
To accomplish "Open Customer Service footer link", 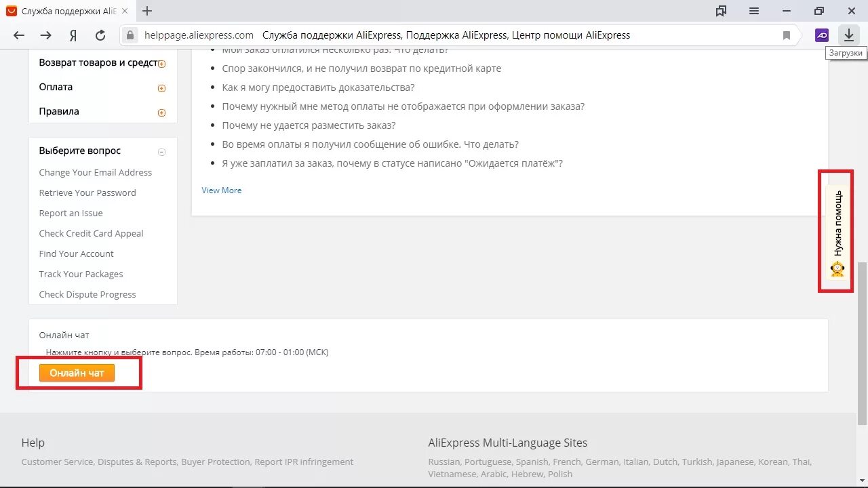I will coord(57,462).
